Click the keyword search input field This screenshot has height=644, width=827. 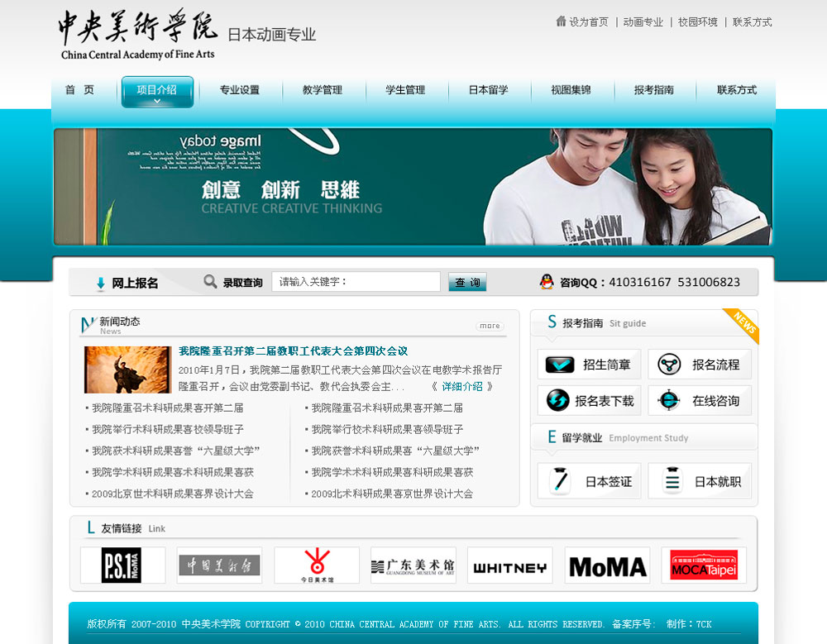pyautogui.click(x=356, y=282)
